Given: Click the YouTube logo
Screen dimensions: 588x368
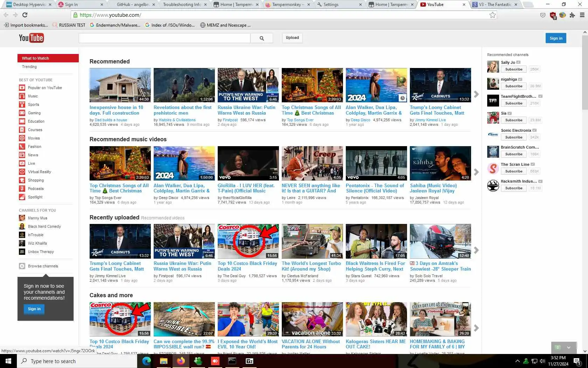Looking at the screenshot, I should click(31, 38).
